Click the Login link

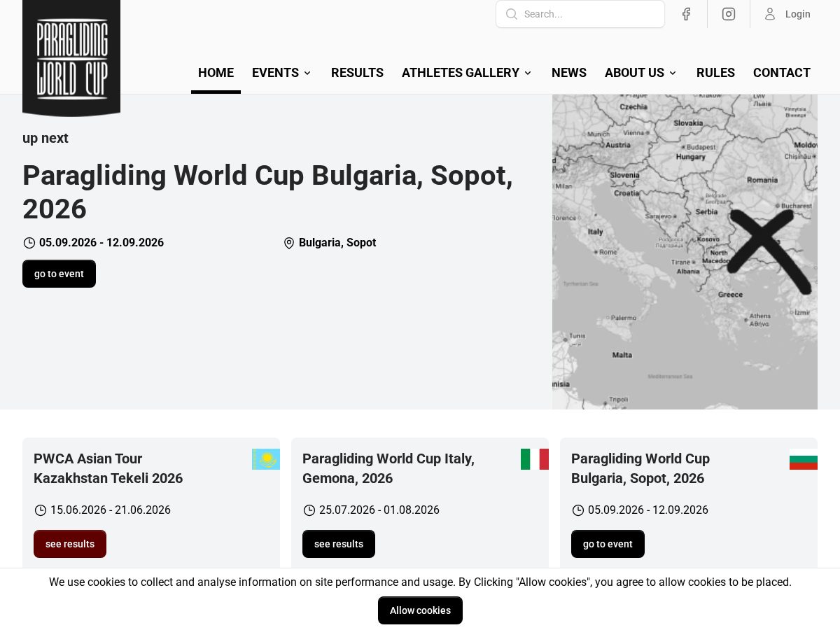point(797,14)
